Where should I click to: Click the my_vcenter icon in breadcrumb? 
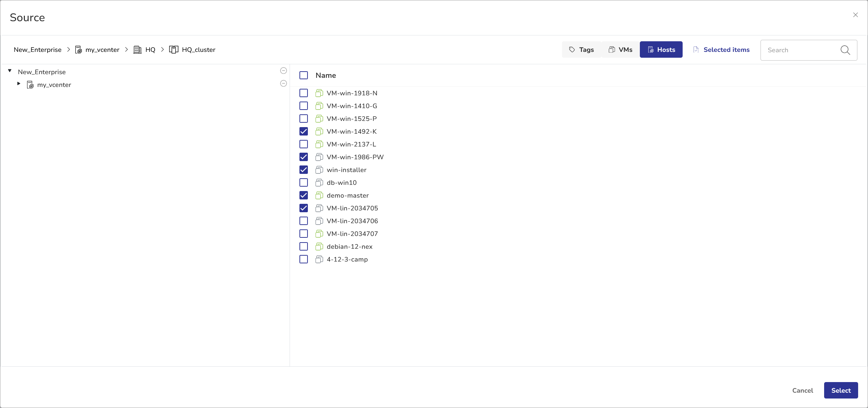click(78, 50)
